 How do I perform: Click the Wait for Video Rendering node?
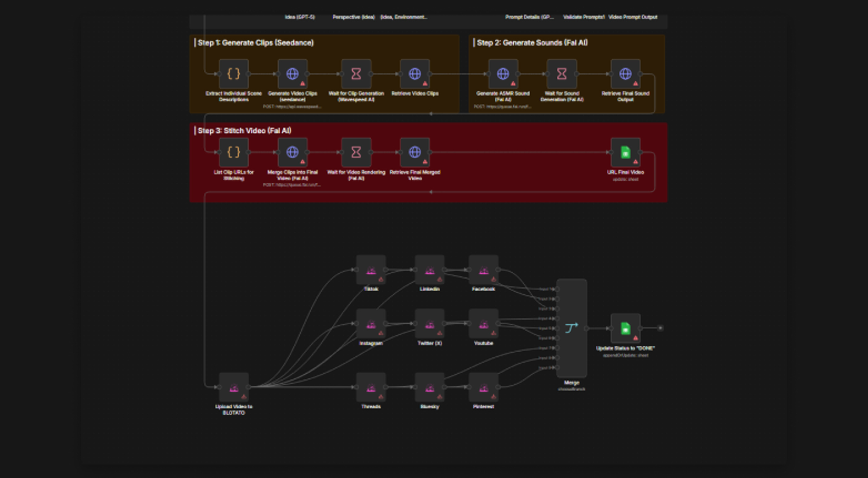356,152
